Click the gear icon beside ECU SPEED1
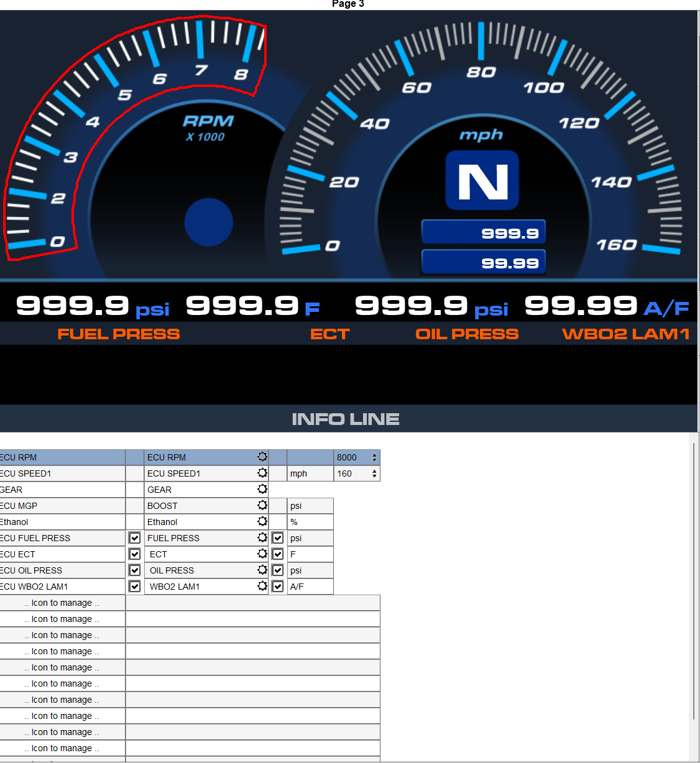 coord(262,473)
